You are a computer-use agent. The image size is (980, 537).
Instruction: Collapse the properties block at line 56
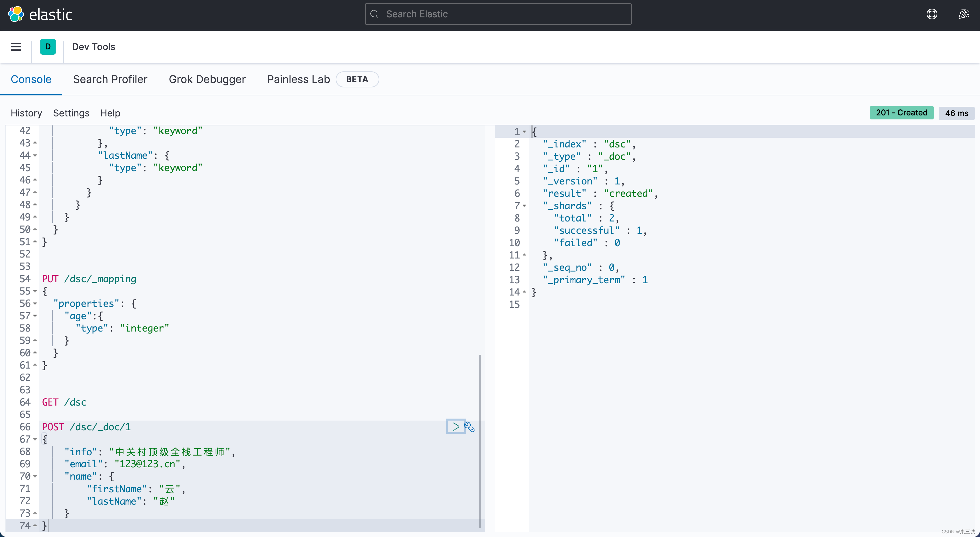point(35,304)
